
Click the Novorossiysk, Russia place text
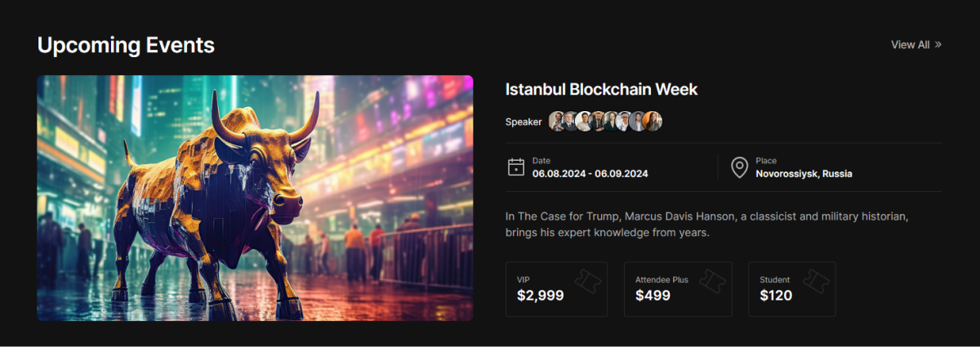pos(804,174)
